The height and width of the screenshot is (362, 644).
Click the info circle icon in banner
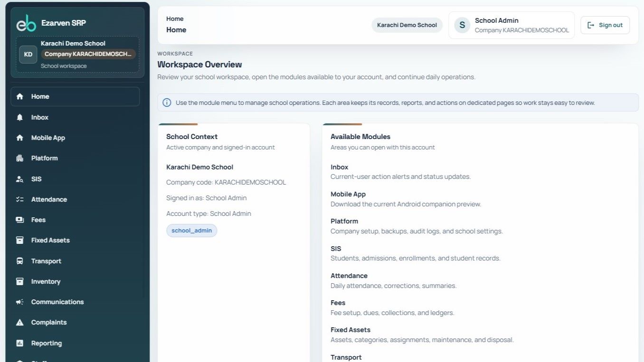(167, 102)
